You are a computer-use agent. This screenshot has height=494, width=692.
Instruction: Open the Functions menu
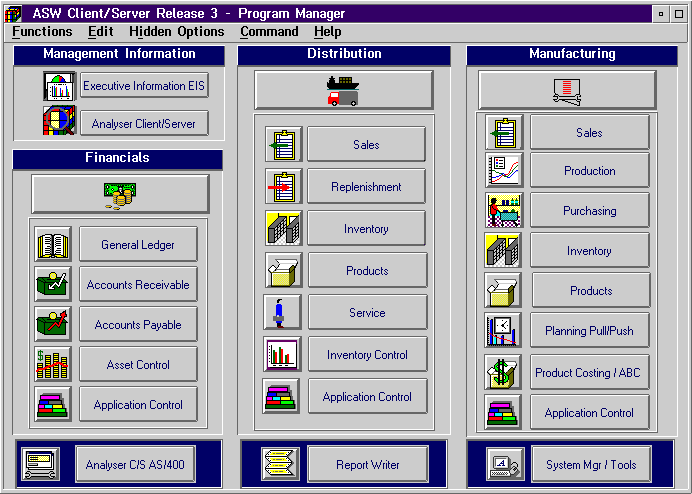[42, 32]
